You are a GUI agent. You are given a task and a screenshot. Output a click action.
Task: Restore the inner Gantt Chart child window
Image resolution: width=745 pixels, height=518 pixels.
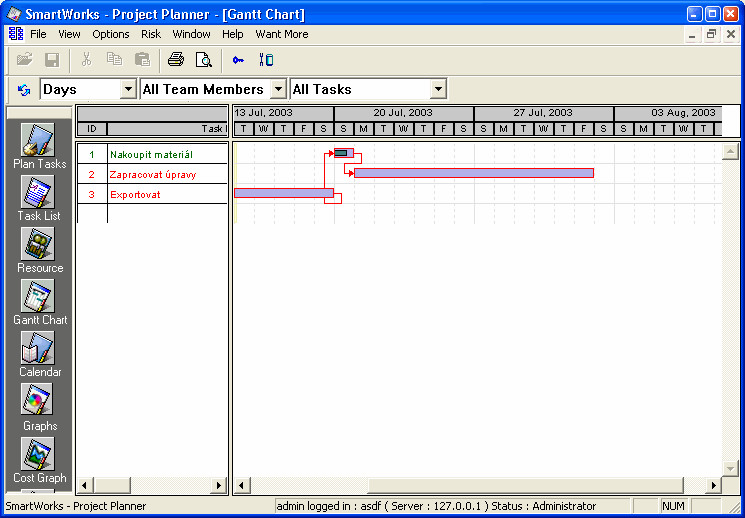pos(711,34)
